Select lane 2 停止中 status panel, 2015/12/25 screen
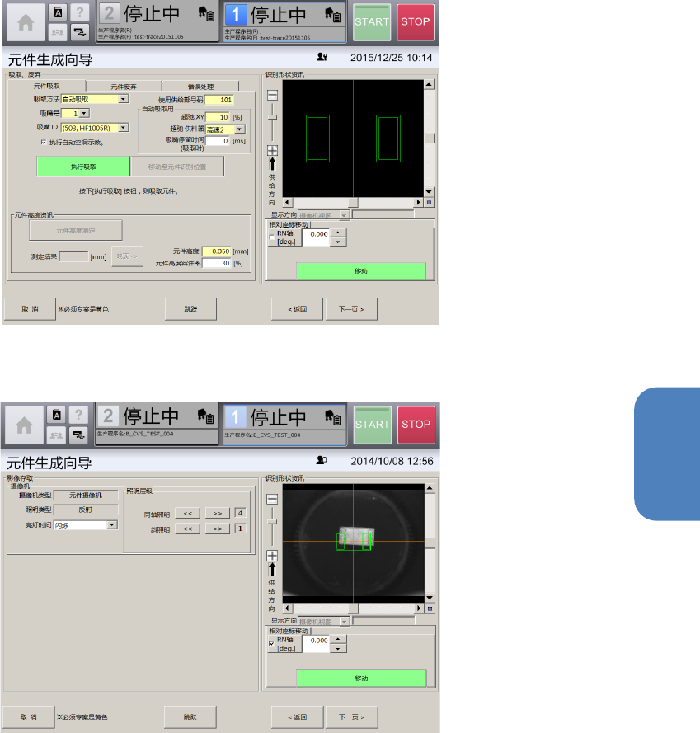Viewport: 700px width, 733px height. pos(158,22)
